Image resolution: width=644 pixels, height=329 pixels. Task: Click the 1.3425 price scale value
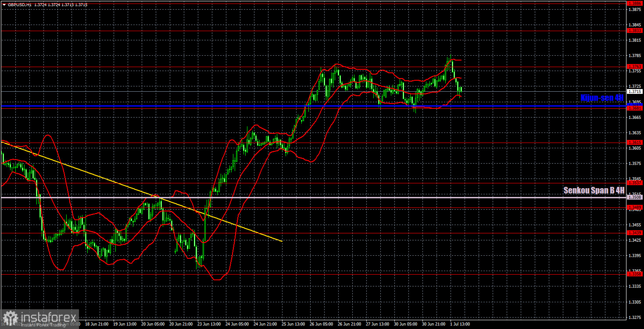[635, 240]
